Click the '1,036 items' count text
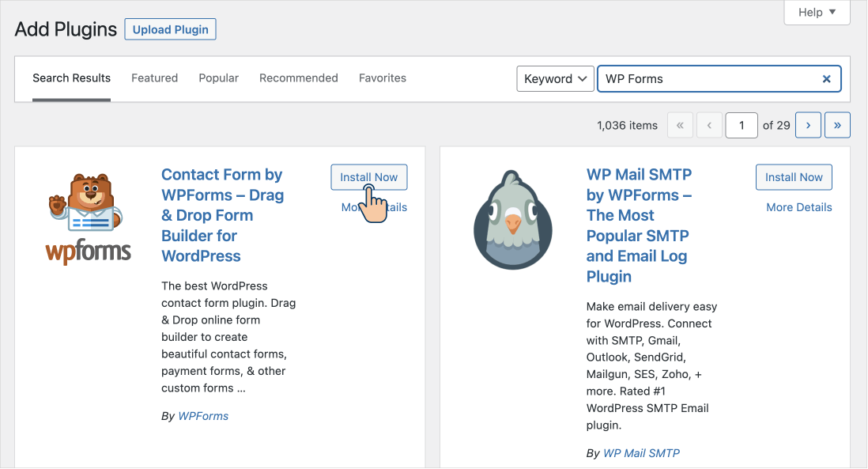Image resolution: width=868 pixels, height=469 pixels. (x=627, y=126)
